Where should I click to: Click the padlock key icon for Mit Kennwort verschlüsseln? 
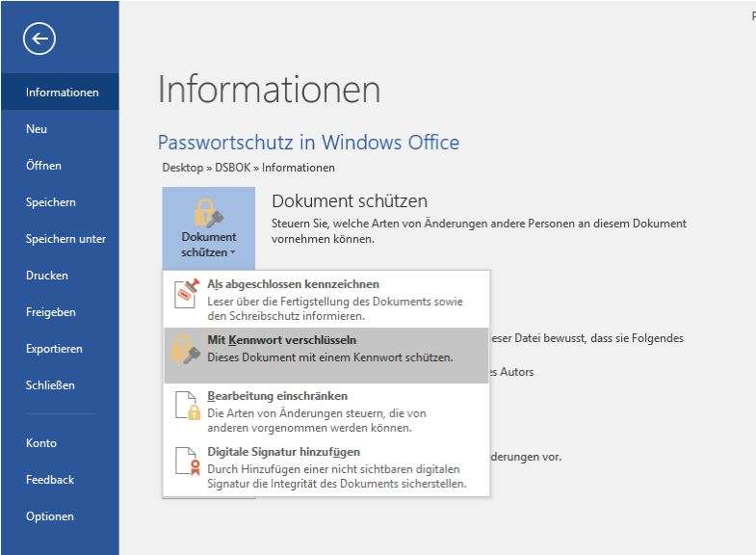point(186,350)
